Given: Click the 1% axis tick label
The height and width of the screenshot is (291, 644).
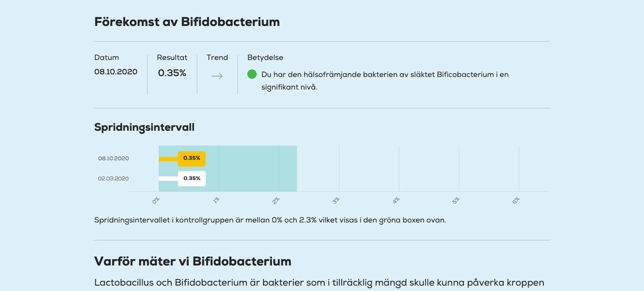Looking at the screenshot, I should pos(216,201).
